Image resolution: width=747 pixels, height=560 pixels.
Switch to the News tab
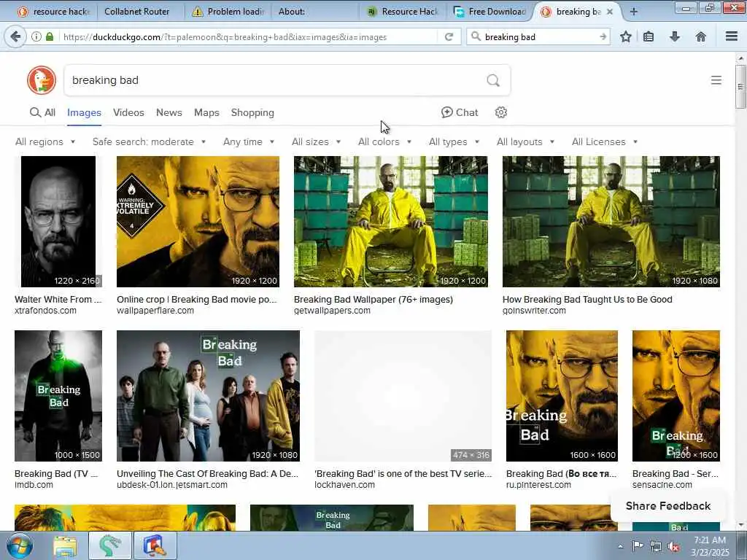(x=169, y=113)
